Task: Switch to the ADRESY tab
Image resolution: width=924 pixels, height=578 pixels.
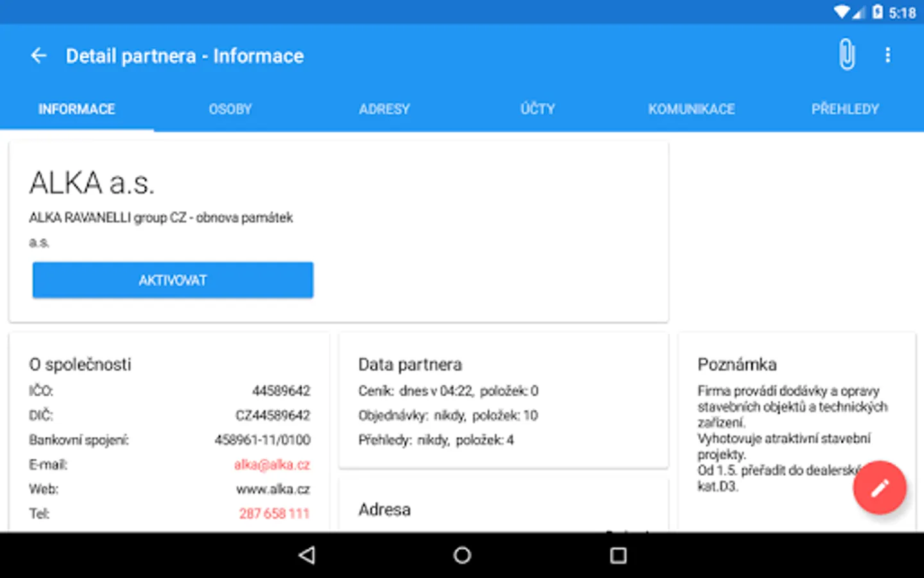Action: click(384, 109)
